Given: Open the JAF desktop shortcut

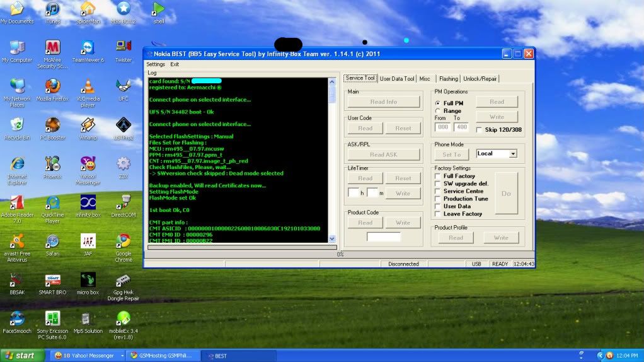Looking at the screenshot, I should click(x=88, y=242).
